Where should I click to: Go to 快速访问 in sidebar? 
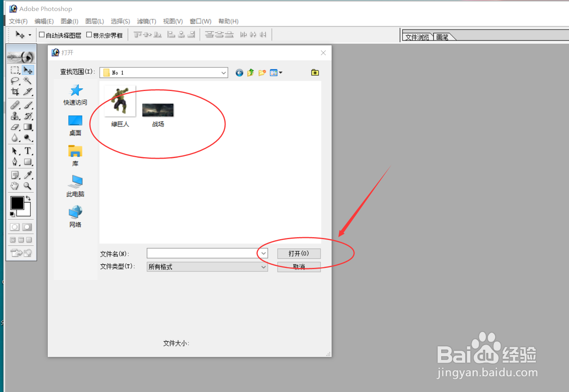point(75,95)
